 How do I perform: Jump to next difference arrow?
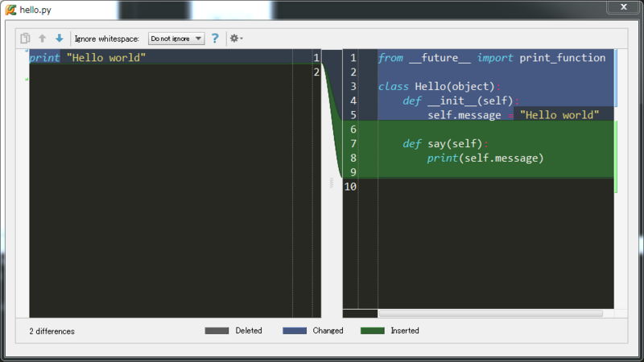60,38
